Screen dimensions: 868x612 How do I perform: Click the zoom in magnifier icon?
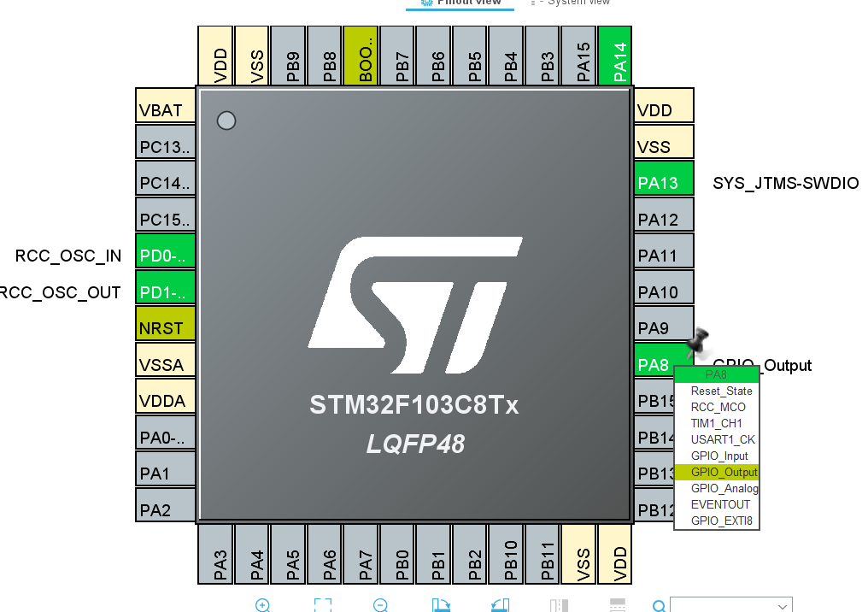(262, 605)
